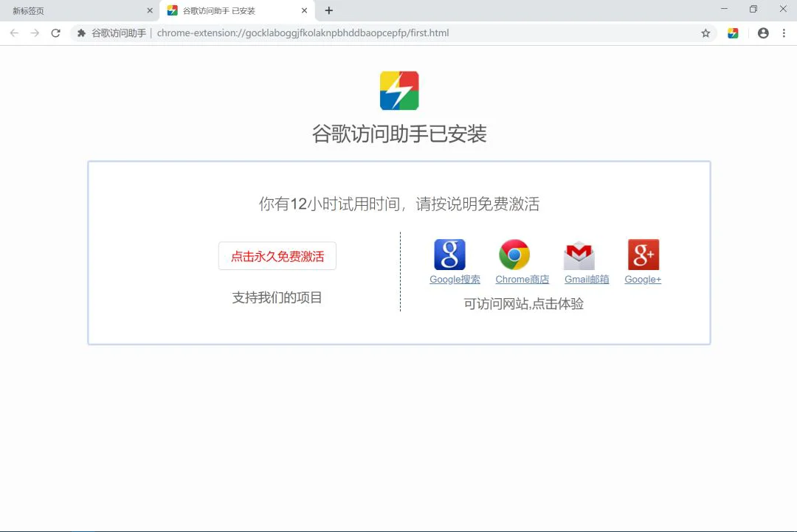Open the Gmail邮箱 link
This screenshot has width=797, height=532.
587,280
